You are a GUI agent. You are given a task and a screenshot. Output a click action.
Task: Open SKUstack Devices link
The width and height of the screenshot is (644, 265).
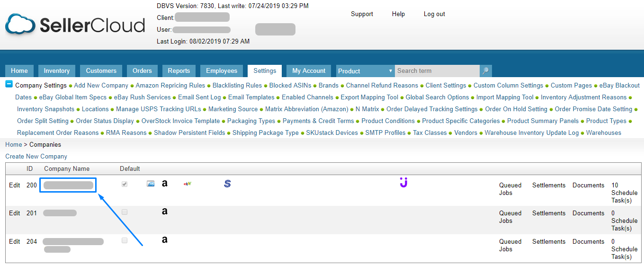pyautogui.click(x=332, y=133)
